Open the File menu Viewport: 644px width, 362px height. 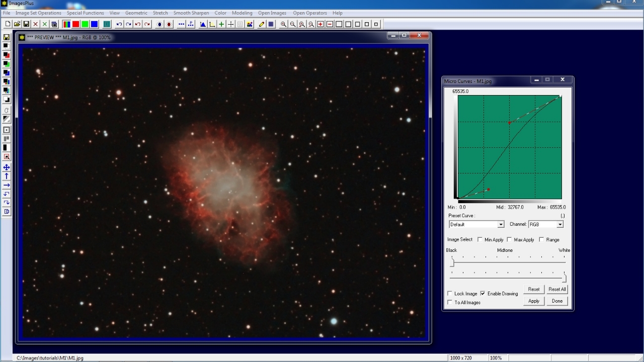[x=7, y=13]
